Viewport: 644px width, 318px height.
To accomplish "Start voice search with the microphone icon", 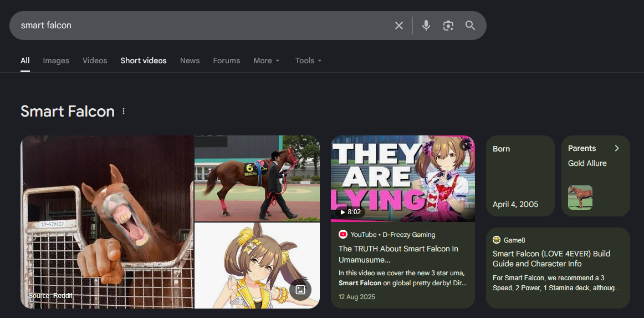I will (x=426, y=26).
